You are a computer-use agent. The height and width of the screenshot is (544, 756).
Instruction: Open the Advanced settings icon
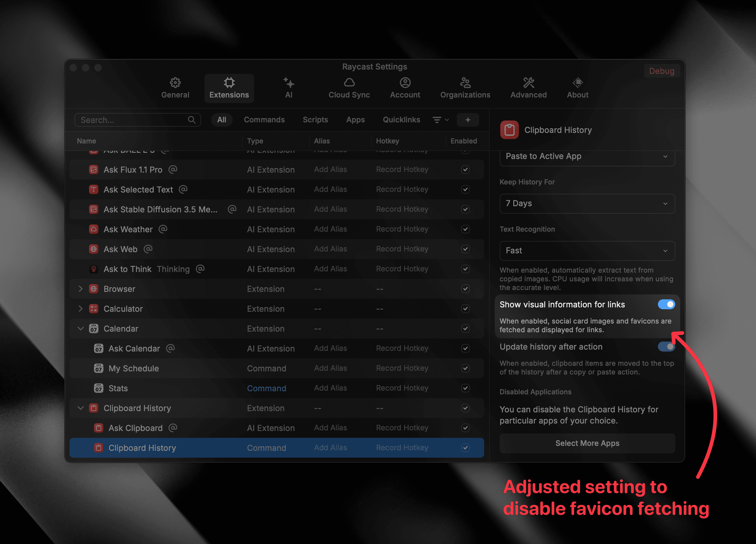528,87
